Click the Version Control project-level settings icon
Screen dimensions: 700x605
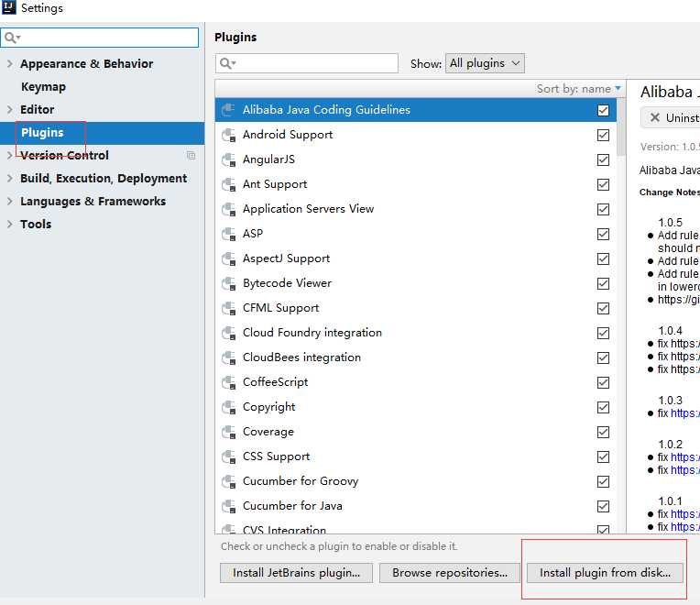tap(191, 156)
